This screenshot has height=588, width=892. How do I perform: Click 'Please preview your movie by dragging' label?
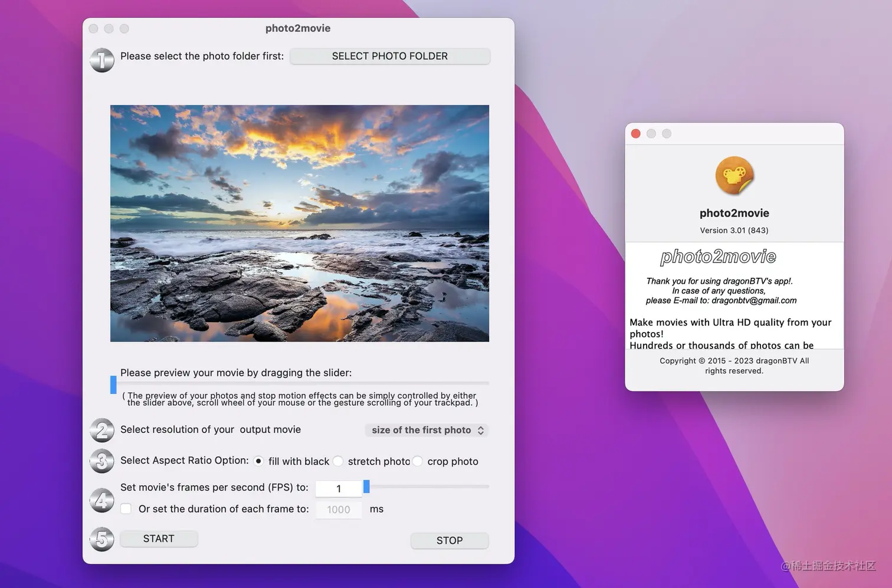click(x=236, y=373)
